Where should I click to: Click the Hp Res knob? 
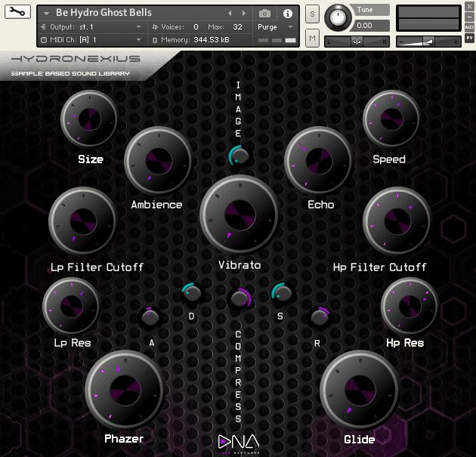[410, 306]
